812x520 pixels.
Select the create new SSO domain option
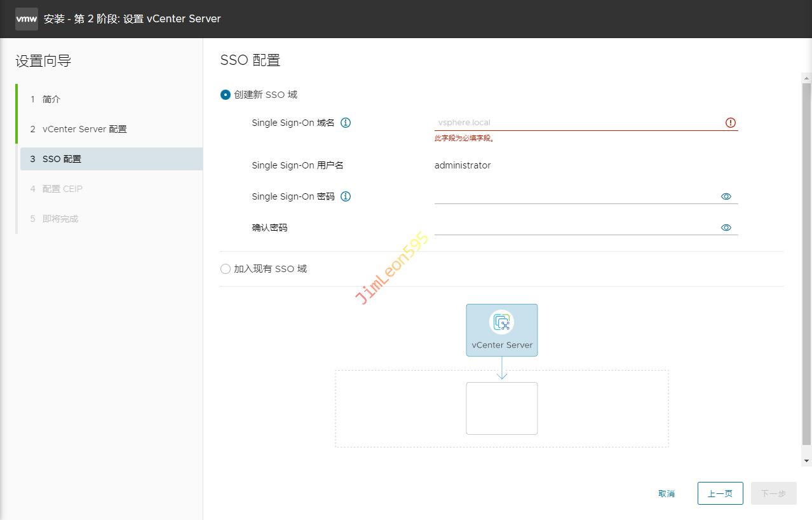[226, 95]
